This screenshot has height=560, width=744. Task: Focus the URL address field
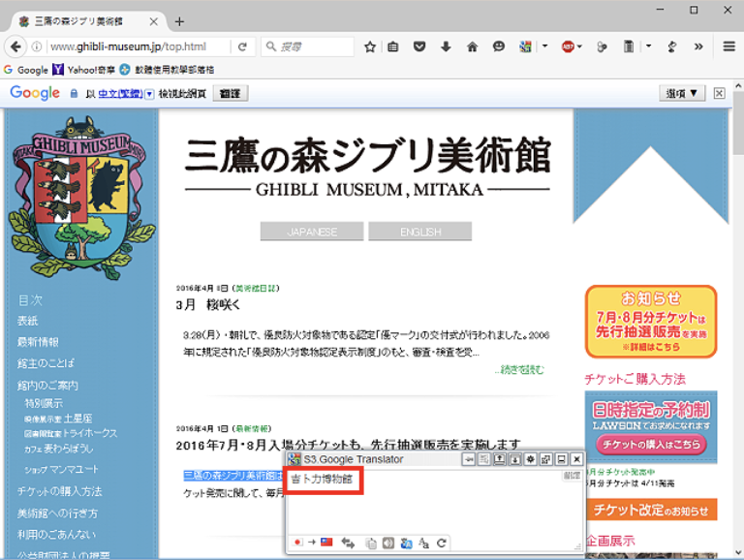click(x=138, y=47)
